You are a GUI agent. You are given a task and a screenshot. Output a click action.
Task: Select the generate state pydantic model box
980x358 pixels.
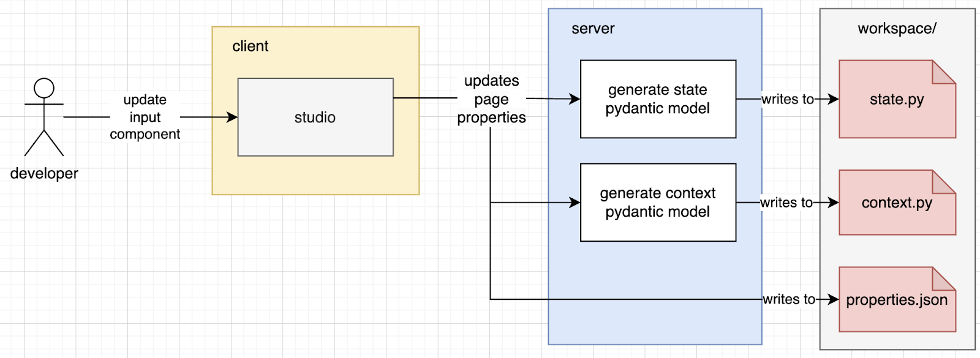coord(658,99)
